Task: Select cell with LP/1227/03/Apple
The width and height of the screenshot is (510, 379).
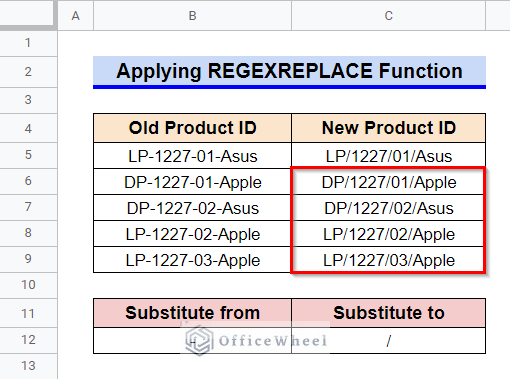Action: [388, 260]
